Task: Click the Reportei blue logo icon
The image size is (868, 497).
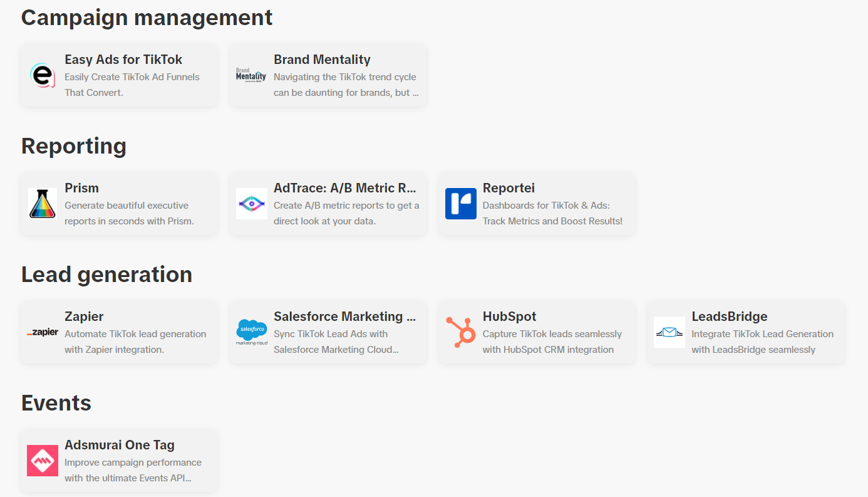Action: (460, 204)
